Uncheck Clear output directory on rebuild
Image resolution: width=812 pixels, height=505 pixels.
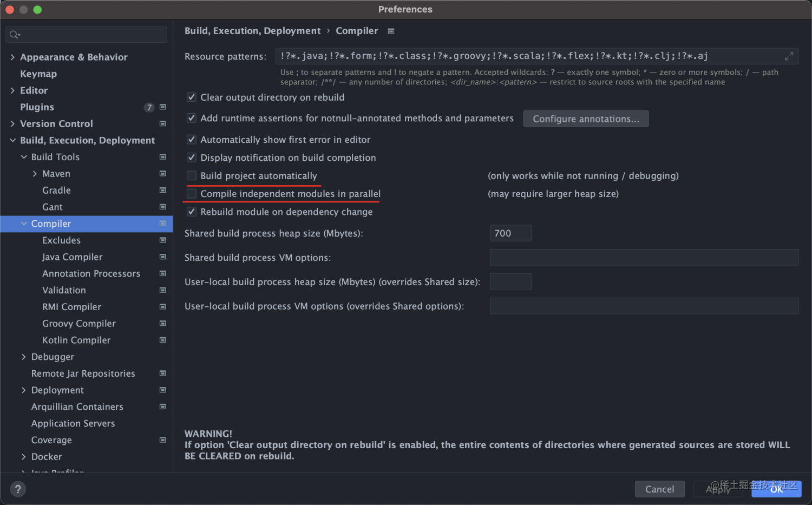click(192, 97)
